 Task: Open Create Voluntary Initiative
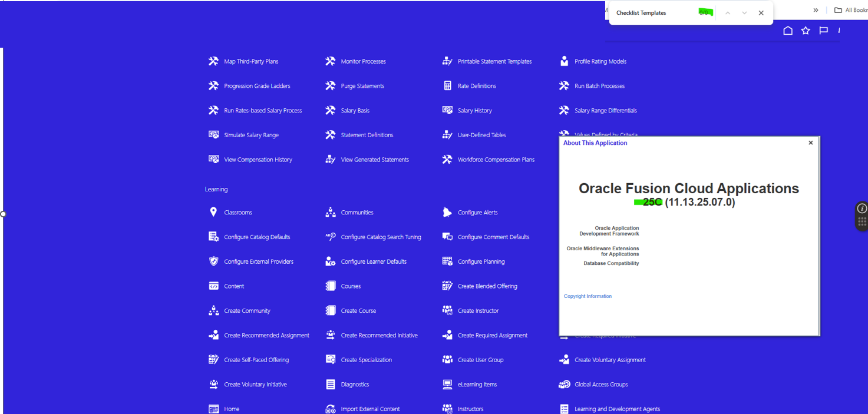[x=255, y=385]
